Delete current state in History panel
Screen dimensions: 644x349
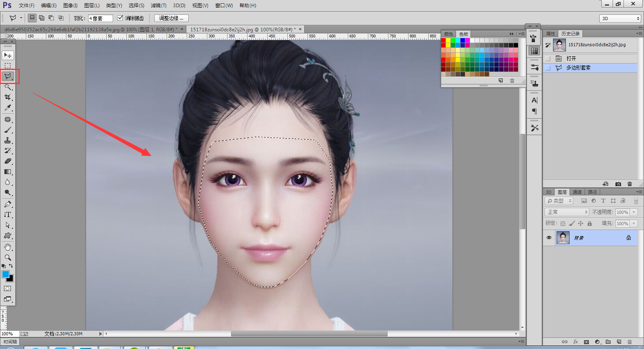pyautogui.click(x=630, y=184)
